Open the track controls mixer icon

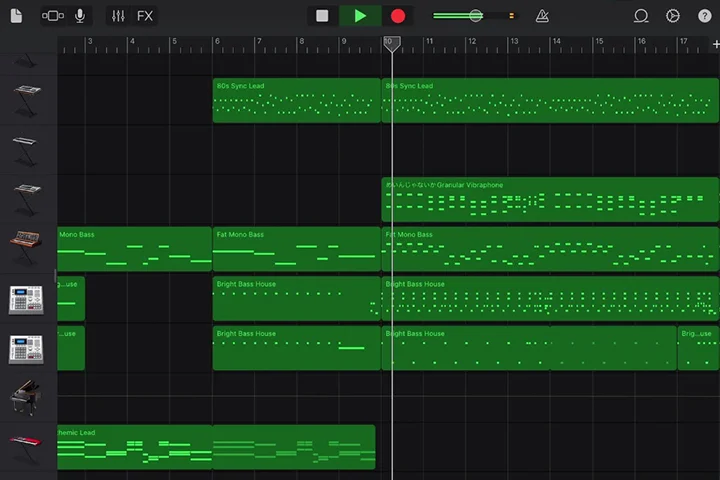point(118,16)
